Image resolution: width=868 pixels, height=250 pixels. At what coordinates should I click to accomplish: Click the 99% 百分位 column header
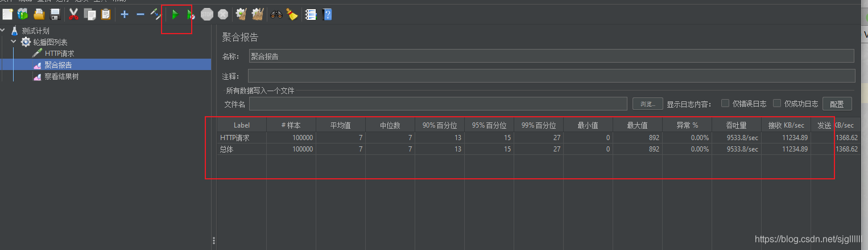[539, 125]
